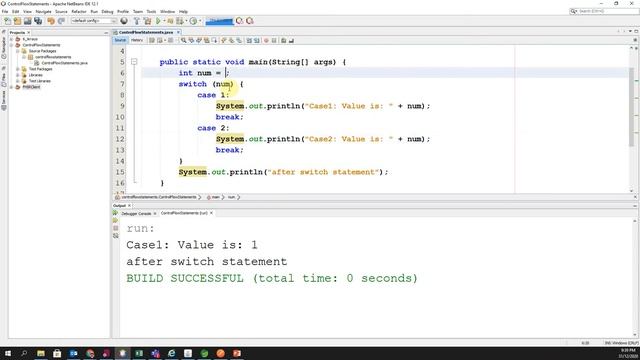
Task: Open the default config combo box
Action: click(x=94, y=21)
